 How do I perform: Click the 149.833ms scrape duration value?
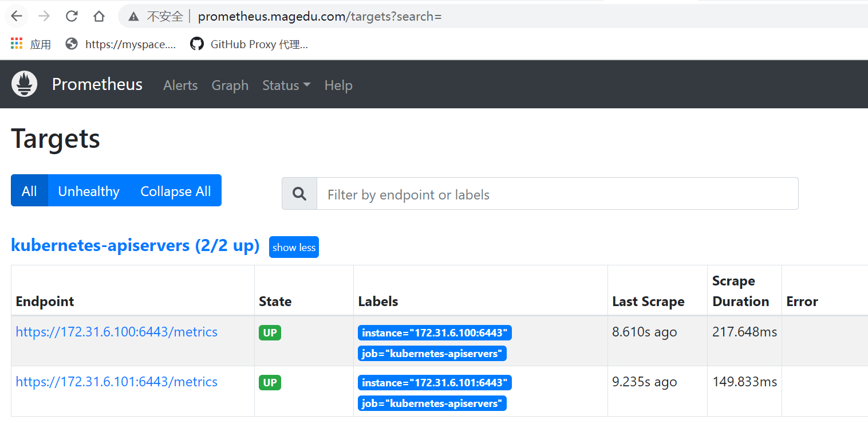coord(745,382)
